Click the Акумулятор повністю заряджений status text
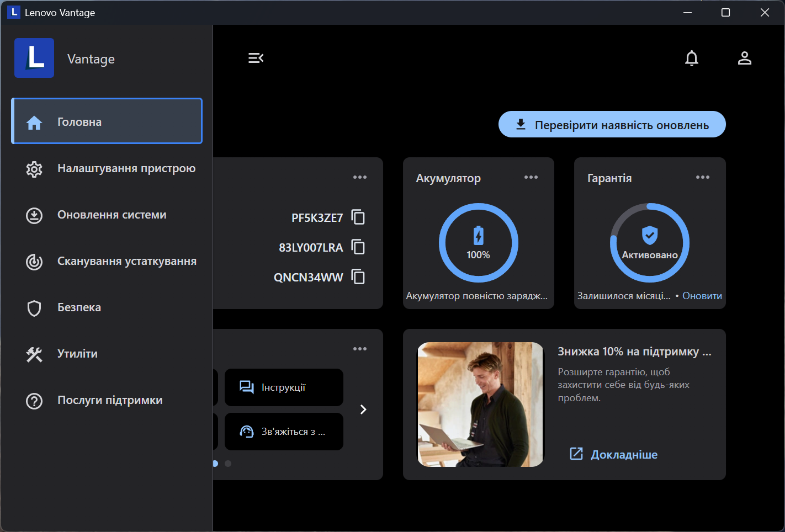The image size is (785, 532). (x=477, y=296)
